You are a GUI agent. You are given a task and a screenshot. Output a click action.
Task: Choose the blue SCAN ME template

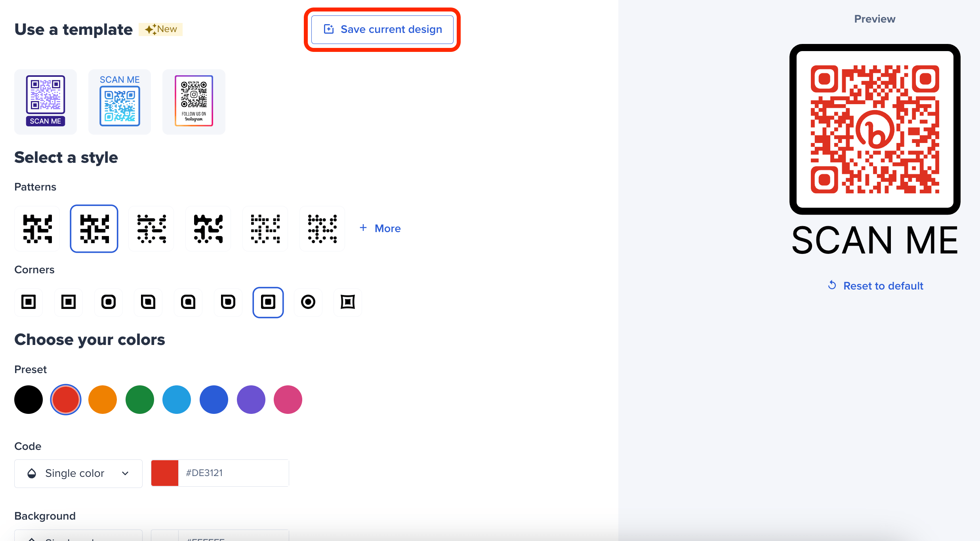tap(119, 101)
